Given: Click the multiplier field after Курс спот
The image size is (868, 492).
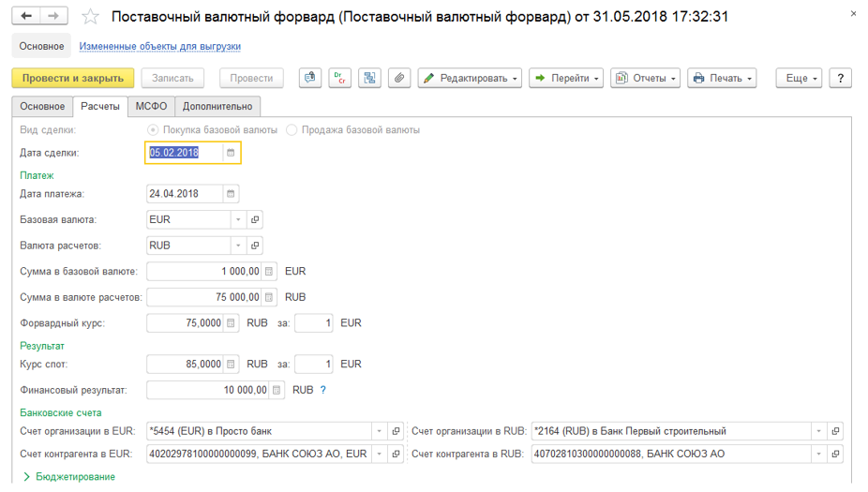Looking at the screenshot, I should click(314, 365).
